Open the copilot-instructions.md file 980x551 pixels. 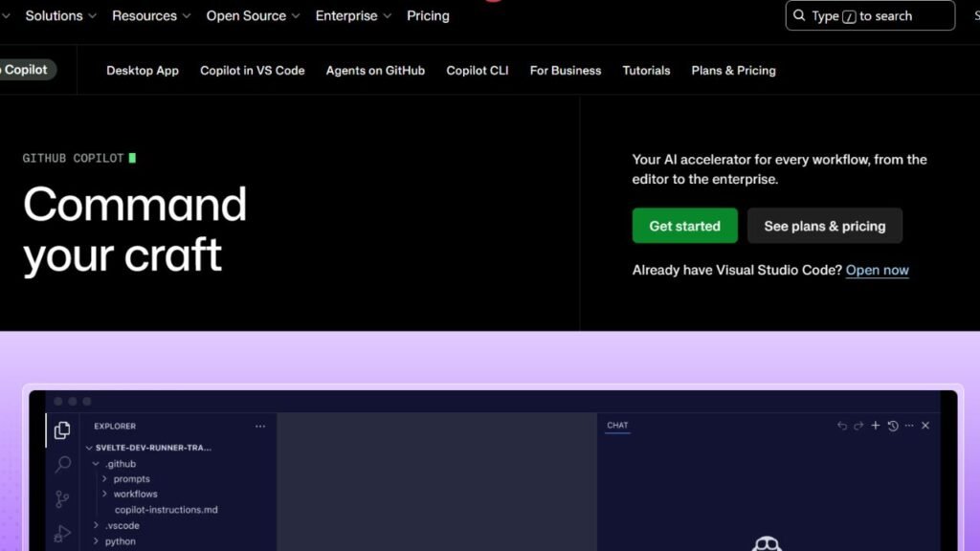(167, 510)
